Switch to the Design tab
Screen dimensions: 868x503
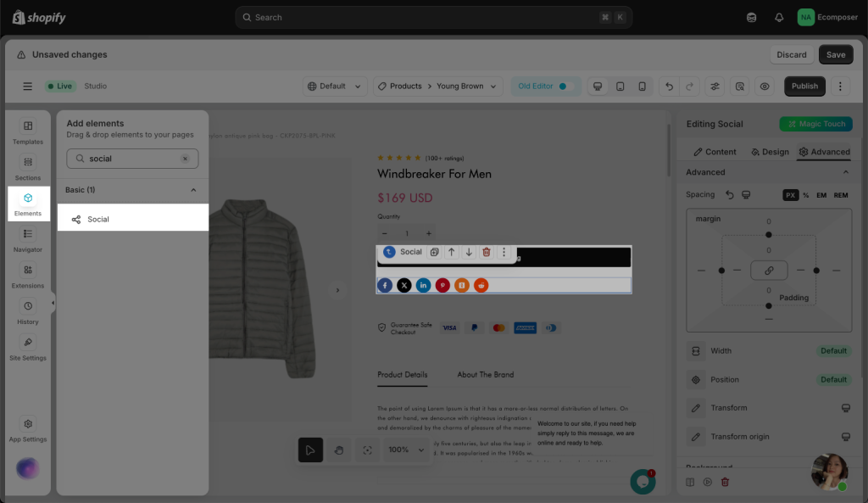click(770, 152)
